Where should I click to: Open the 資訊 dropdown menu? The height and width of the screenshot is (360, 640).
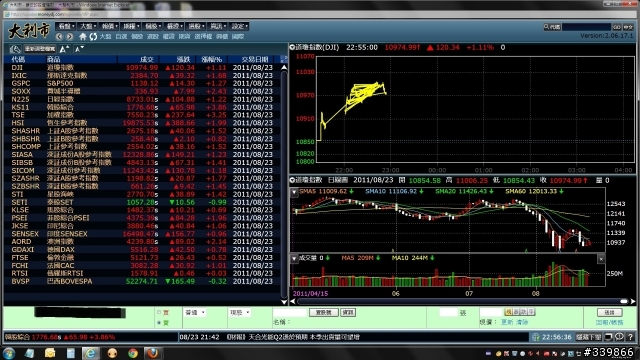[217, 26]
